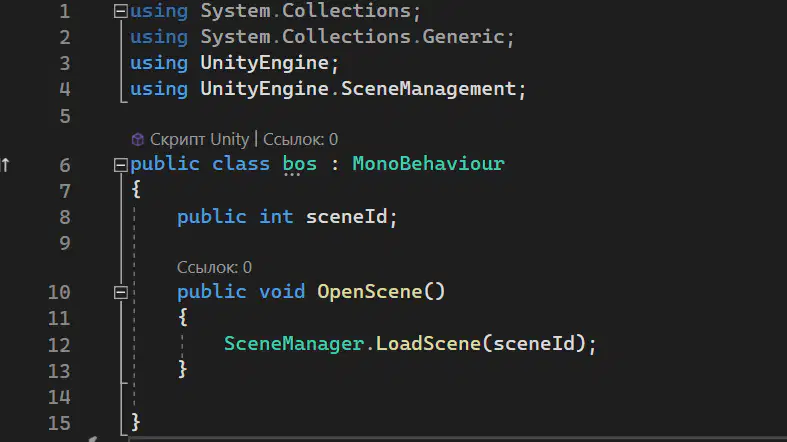Click the Unity script cube icon
The image size is (787, 442).
pos(138,139)
